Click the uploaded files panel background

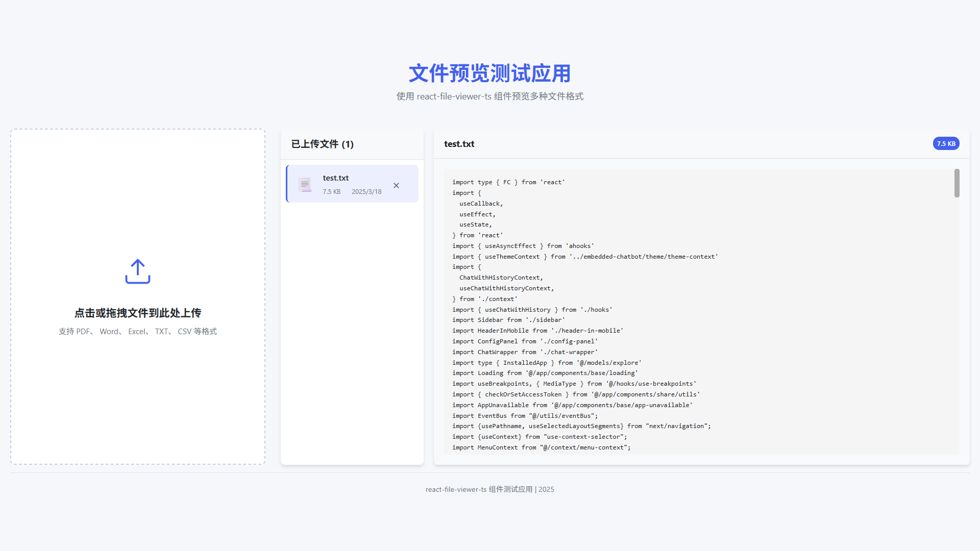[352, 332]
